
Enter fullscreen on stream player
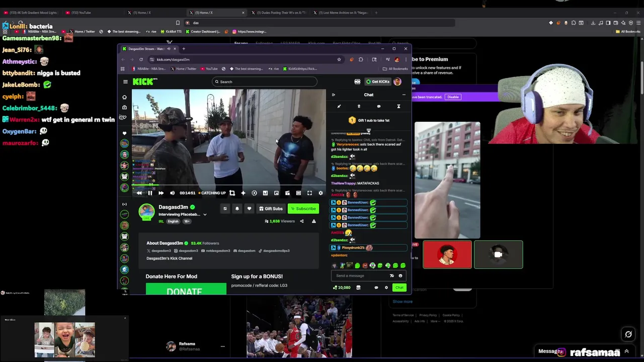pyautogui.click(x=309, y=193)
